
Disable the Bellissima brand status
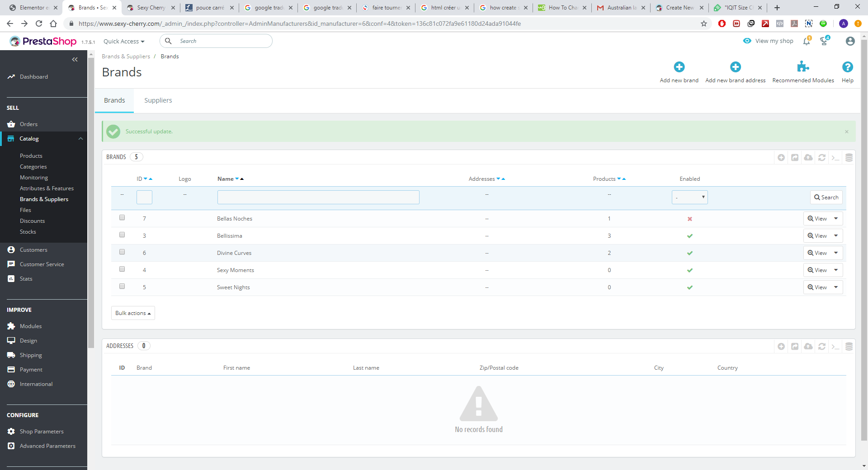[x=690, y=236]
